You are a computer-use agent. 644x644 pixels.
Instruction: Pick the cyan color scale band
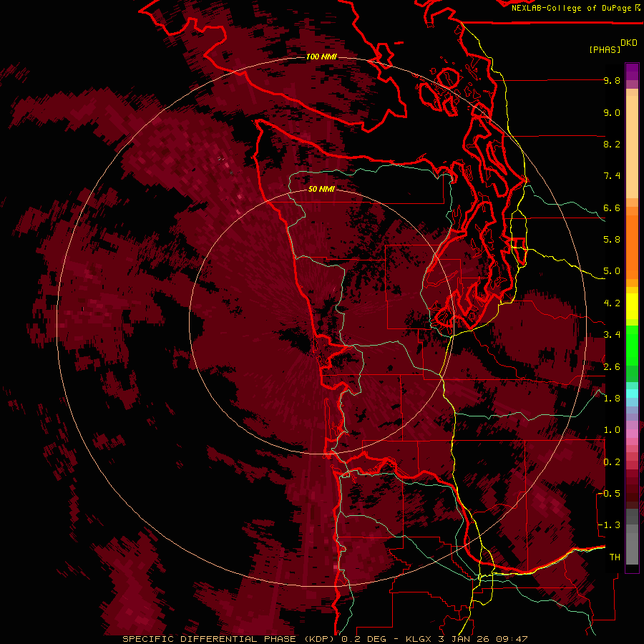[x=632, y=394]
